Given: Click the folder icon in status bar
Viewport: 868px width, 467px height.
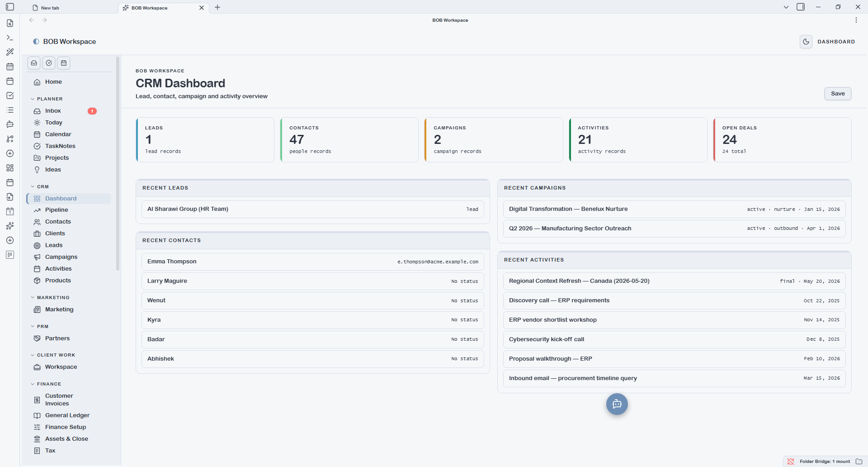Looking at the screenshot, I should tap(859, 462).
